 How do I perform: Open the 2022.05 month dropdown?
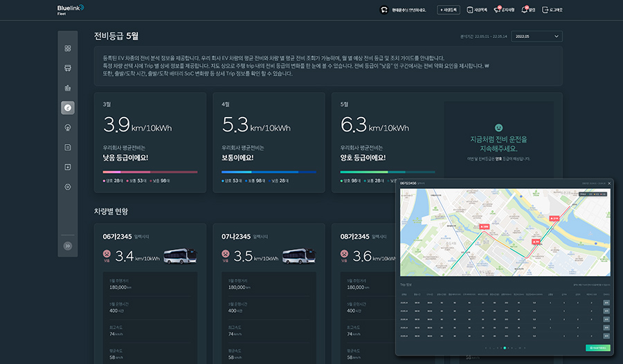[x=537, y=36]
